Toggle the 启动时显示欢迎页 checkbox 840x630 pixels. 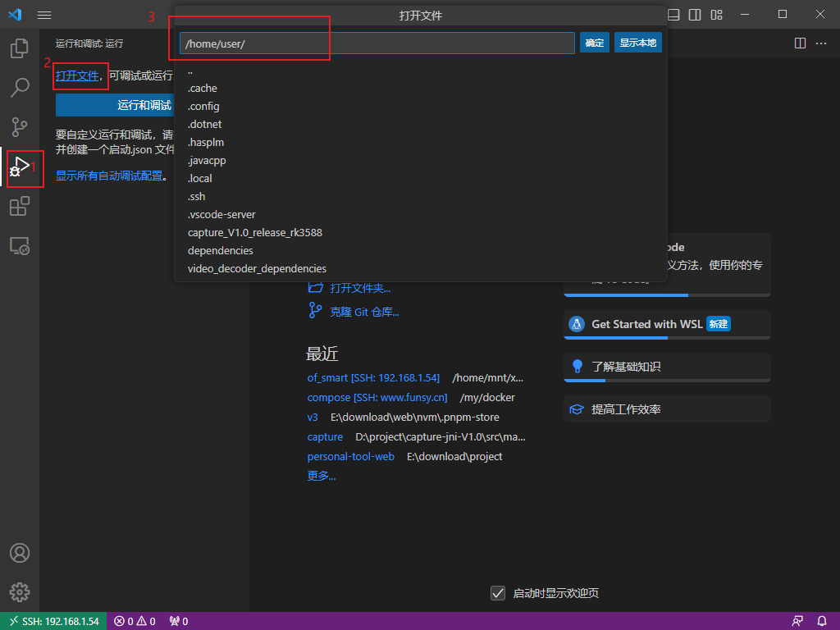click(x=498, y=593)
